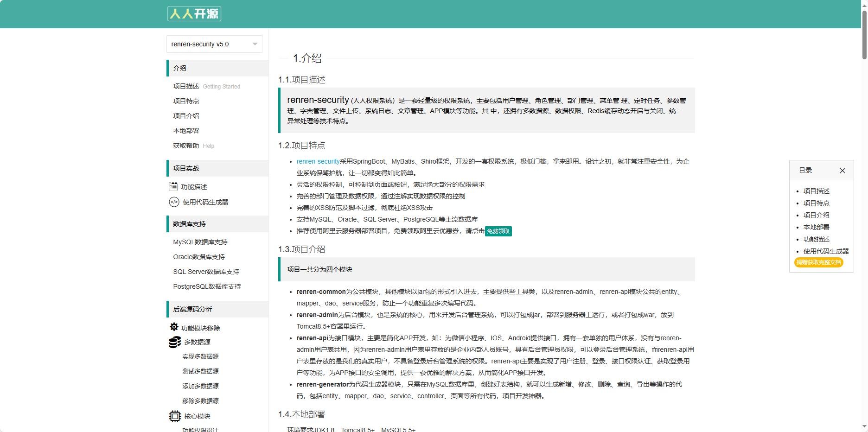Open the renren-security link in 项目特点
The width and height of the screenshot is (868, 432).
pos(318,161)
